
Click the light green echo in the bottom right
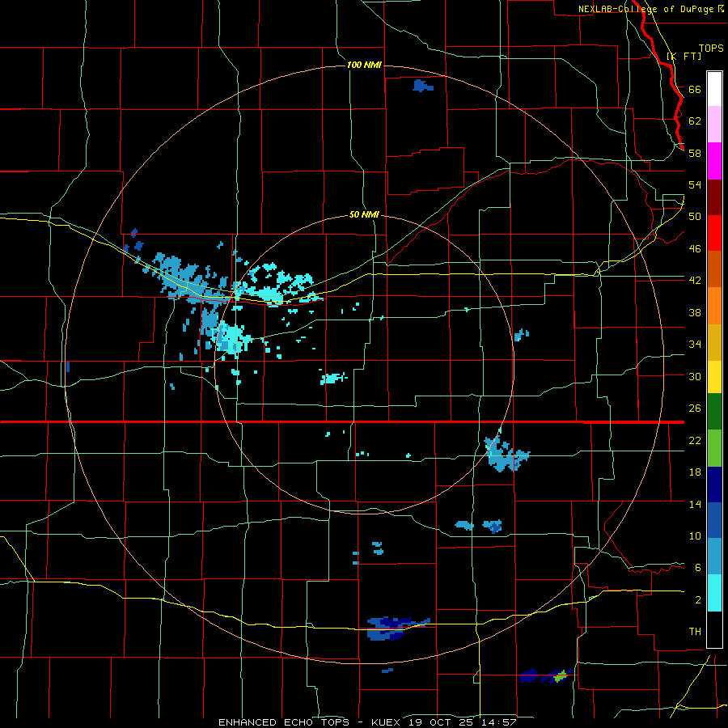[561, 676]
